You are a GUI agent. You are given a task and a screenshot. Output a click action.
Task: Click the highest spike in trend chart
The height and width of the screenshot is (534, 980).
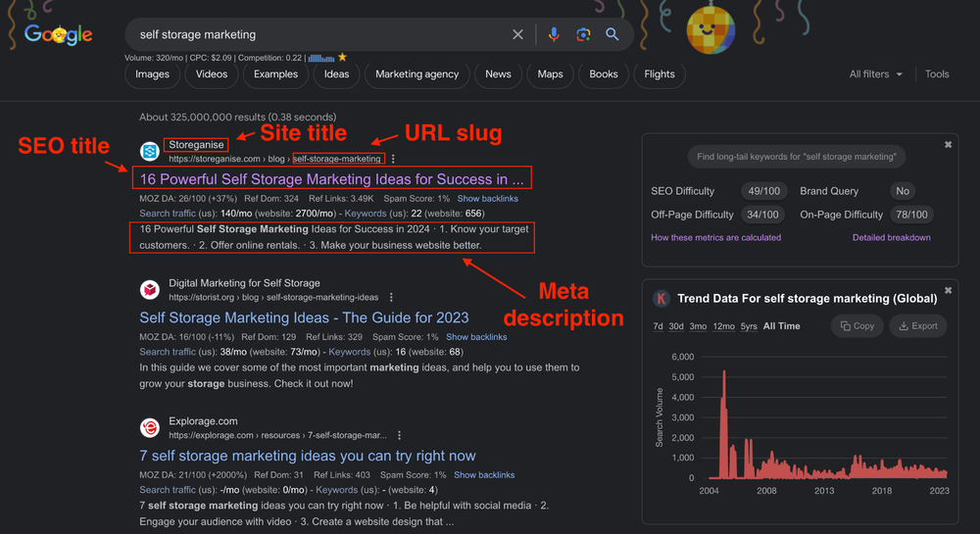(x=724, y=374)
